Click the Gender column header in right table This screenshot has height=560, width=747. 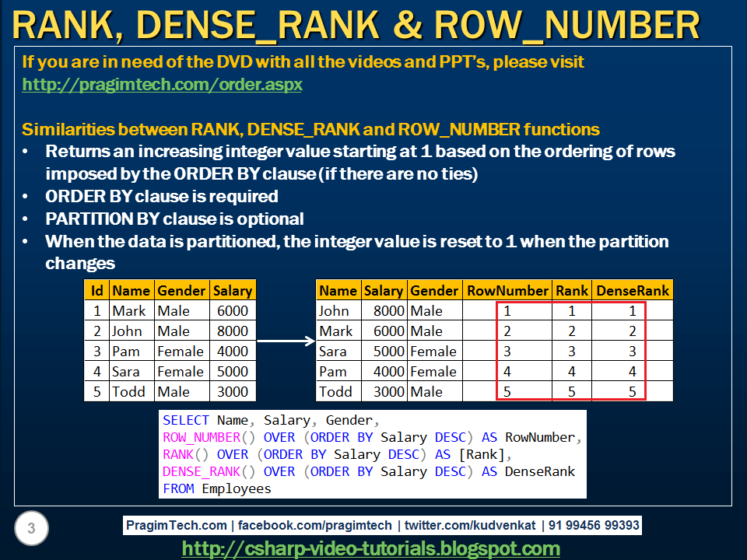pyautogui.click(x=434, y=290)
